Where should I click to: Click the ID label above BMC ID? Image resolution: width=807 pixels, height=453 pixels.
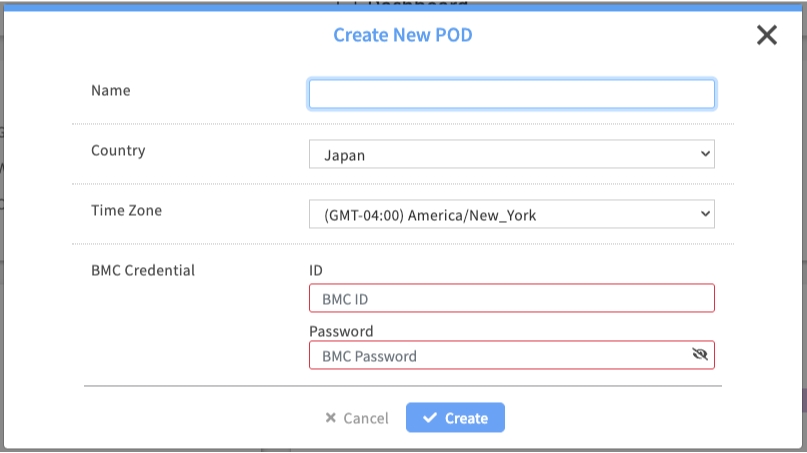pyautogui.click(x=316, y=271)
